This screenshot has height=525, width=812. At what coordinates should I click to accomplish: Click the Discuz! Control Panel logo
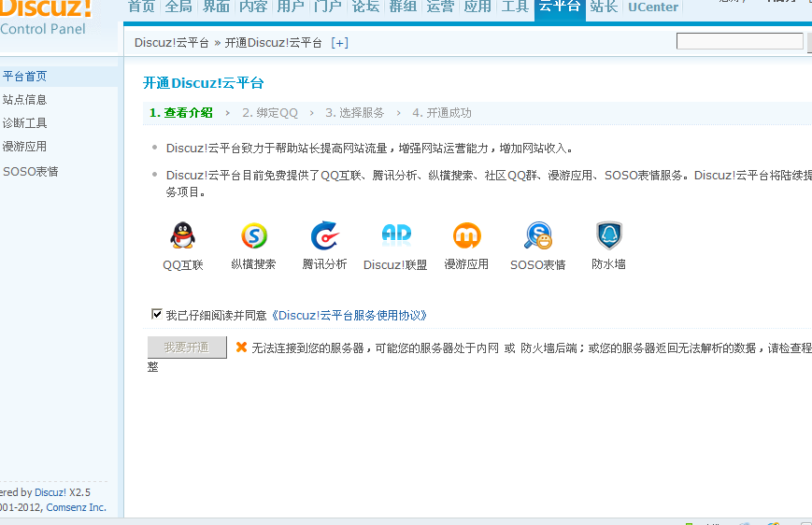(x=46, y=17)
